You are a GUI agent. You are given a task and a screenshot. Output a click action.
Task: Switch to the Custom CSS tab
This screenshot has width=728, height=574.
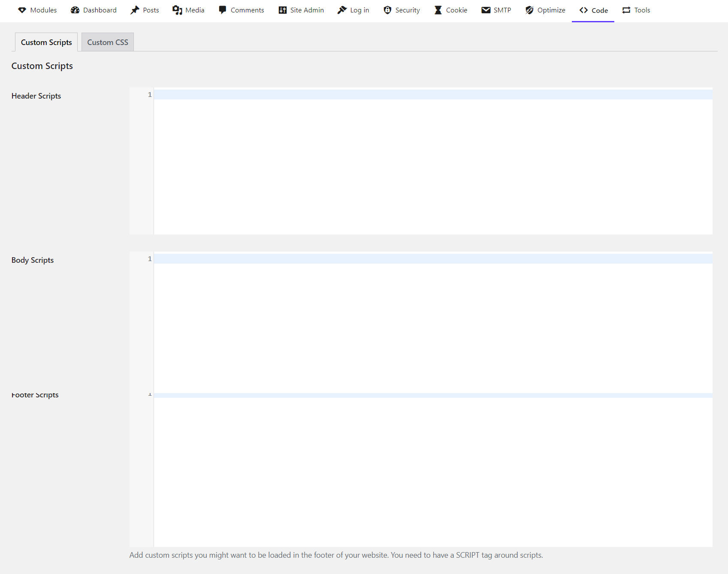[x=108, y=42]
